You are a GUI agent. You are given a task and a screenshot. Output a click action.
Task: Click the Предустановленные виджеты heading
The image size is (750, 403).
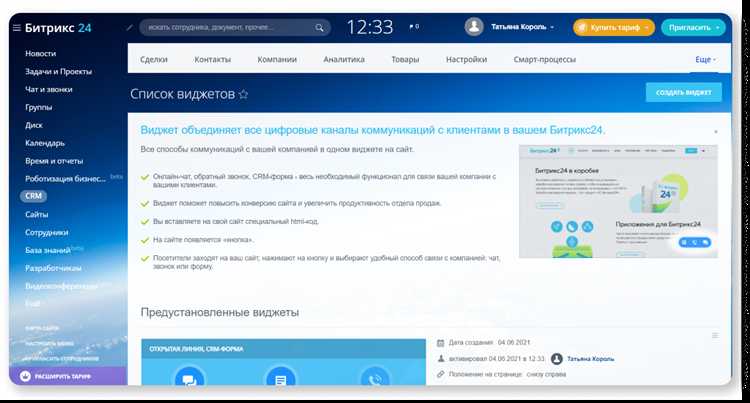[220, 312]
